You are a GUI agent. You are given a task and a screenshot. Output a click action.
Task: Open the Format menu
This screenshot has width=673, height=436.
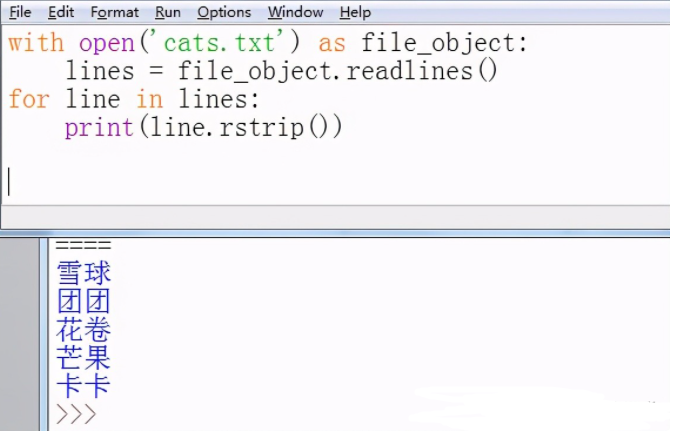(115, 12)
